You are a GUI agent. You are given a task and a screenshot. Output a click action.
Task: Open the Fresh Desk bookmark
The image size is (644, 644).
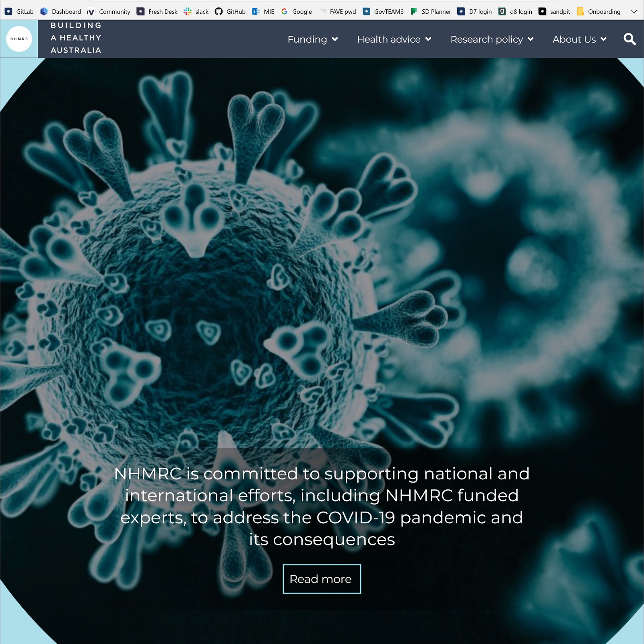point(157,12)
